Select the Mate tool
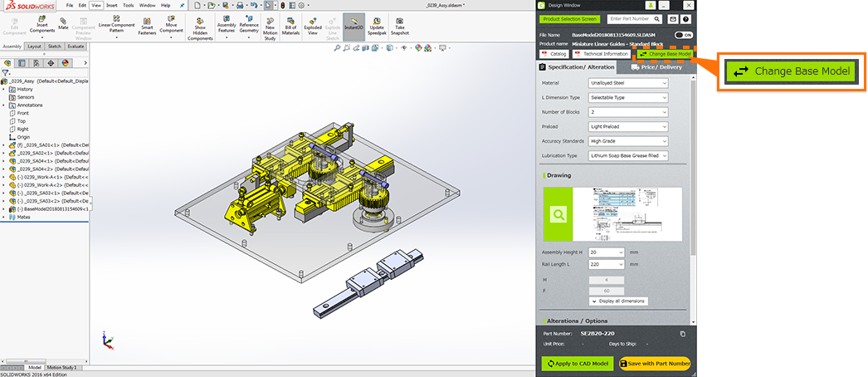 pos(63,22)
